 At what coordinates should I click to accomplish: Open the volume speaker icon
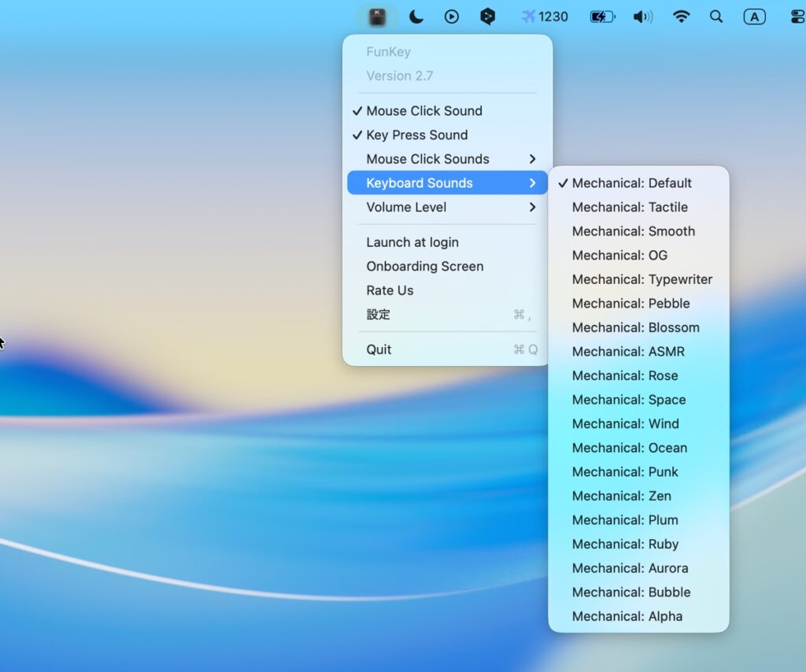point(642,17)
